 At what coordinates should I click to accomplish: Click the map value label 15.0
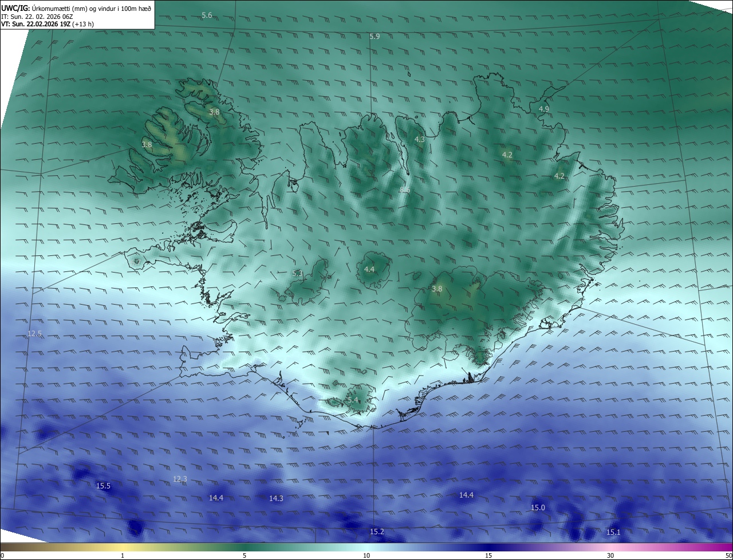(x=538, y=508)
